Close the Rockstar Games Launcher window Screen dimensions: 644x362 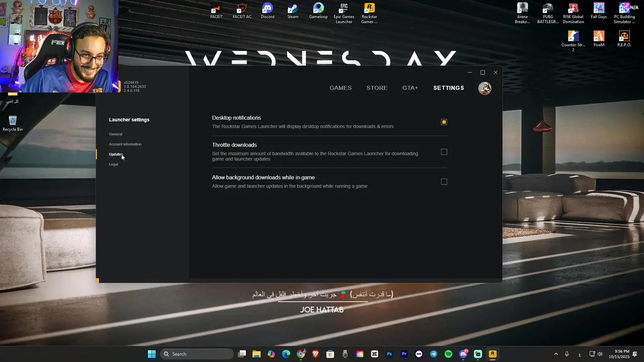[496, 72]
